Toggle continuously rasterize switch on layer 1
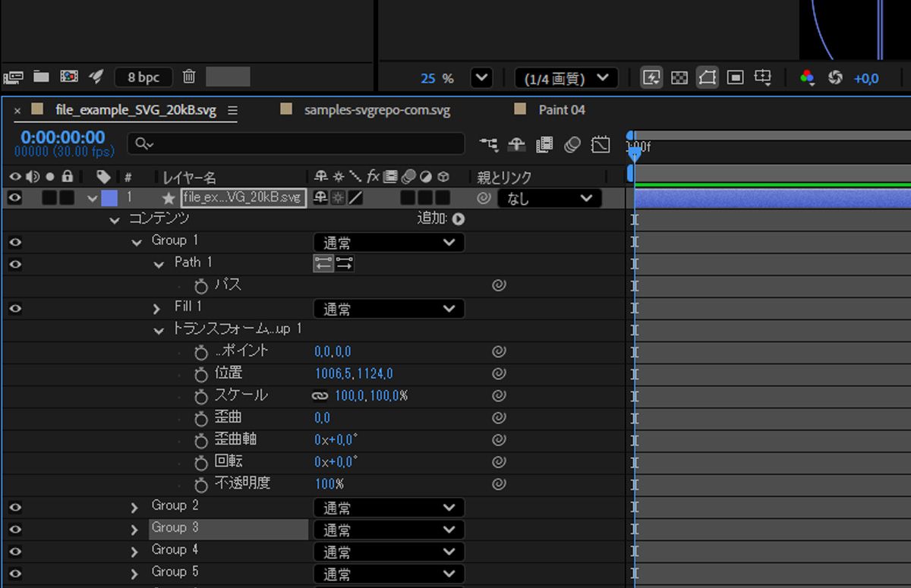This screenshot has width=911, height=588. (338, 198)
